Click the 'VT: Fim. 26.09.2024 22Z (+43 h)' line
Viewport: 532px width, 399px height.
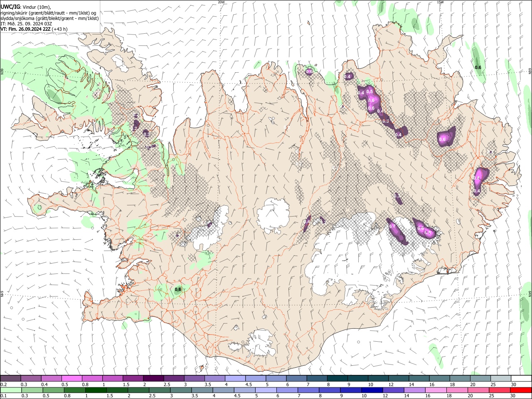pyautogui.click(x=34, y=29)
